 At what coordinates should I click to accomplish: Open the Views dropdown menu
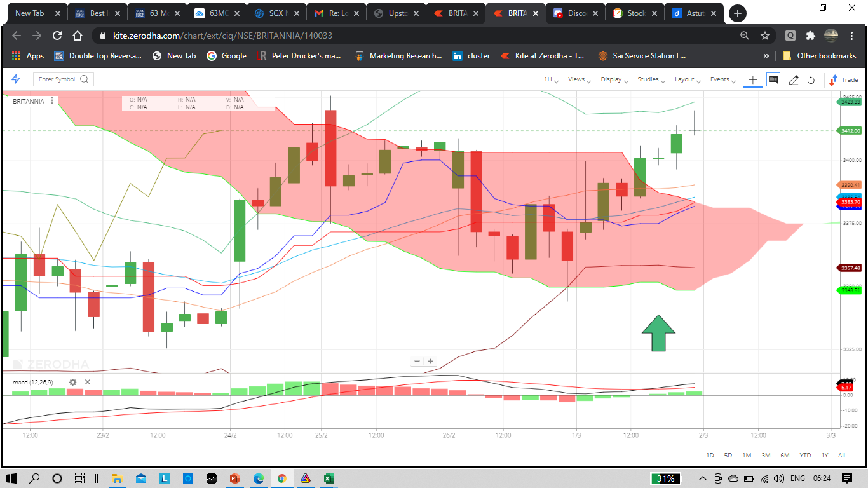pyautogui.click(x=579, y=79)
